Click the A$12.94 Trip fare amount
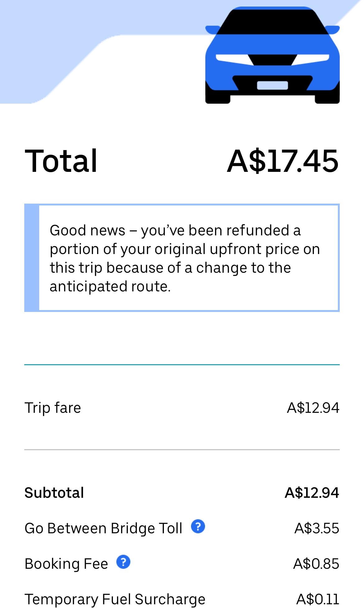 [x=313, y=408]
